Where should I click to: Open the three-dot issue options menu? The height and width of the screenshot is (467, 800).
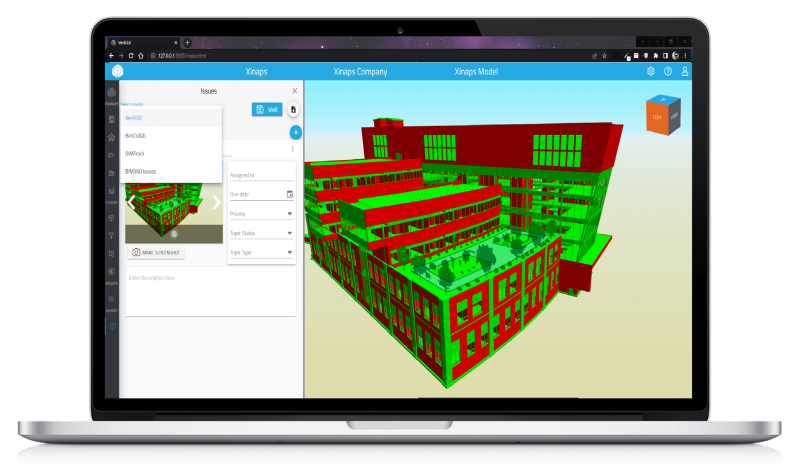[x=292, y=150]
